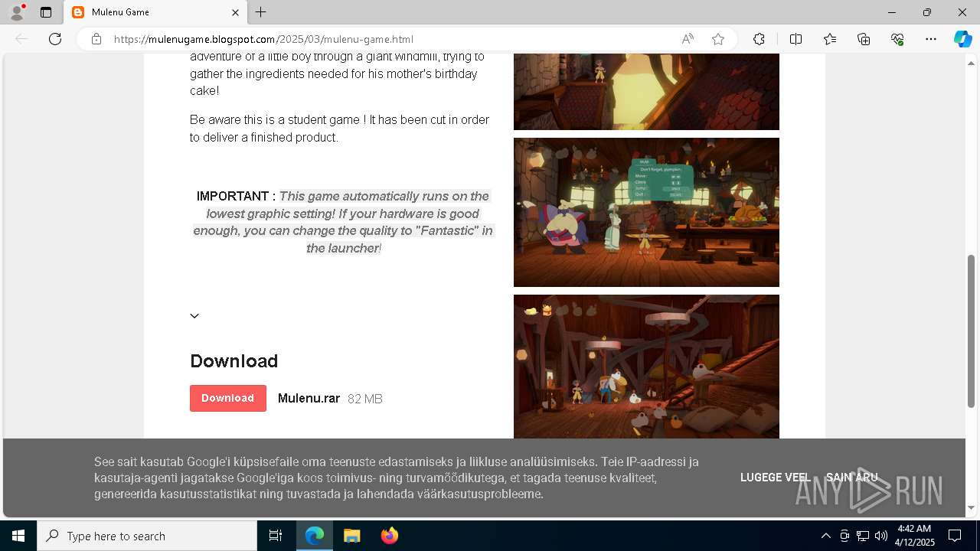Close the Mulenu Game tab

(x=236, y=12)
